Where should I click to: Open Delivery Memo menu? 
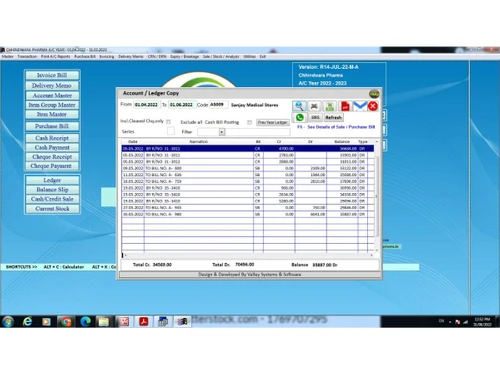(x=131, y=57)
